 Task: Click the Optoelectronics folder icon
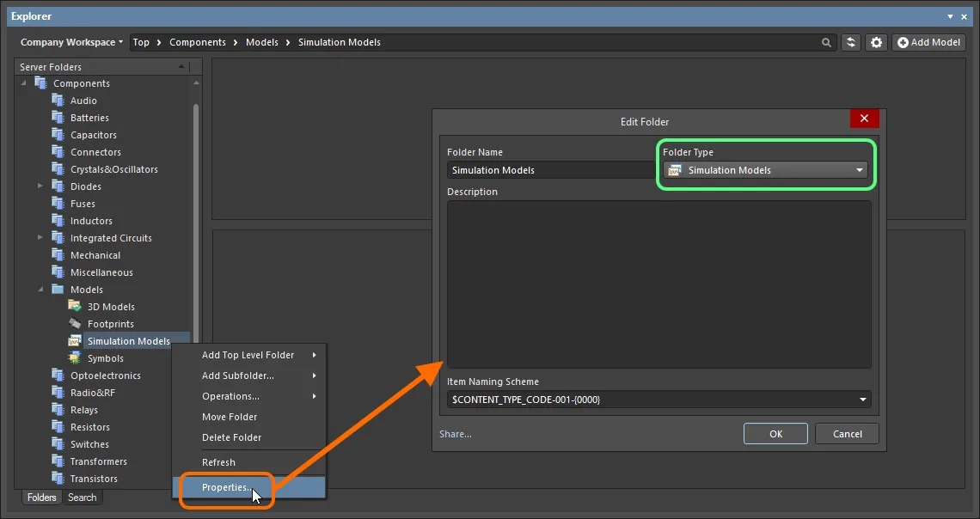[x=58, y=375]
